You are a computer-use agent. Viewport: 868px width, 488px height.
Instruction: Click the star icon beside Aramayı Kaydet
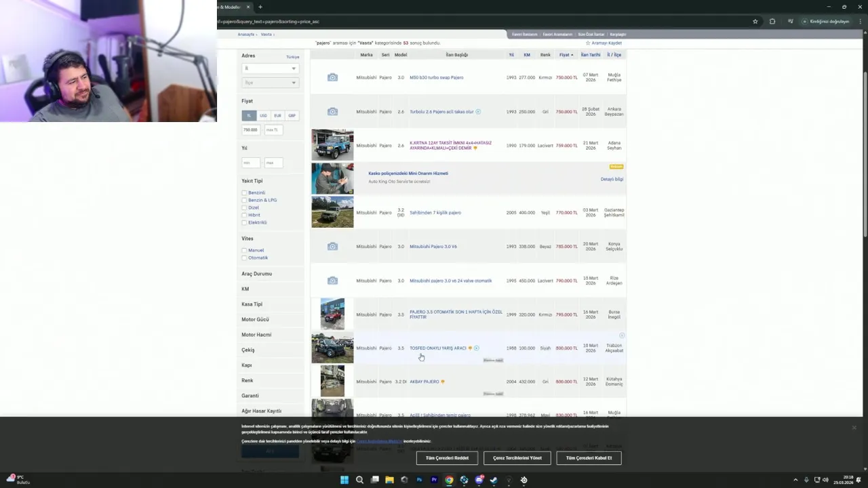588,43
